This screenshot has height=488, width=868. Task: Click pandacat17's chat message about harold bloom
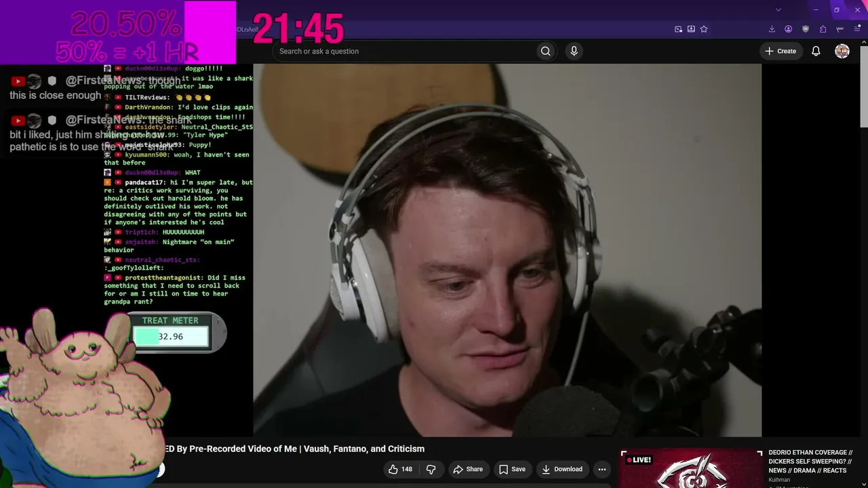pos(178,202)
